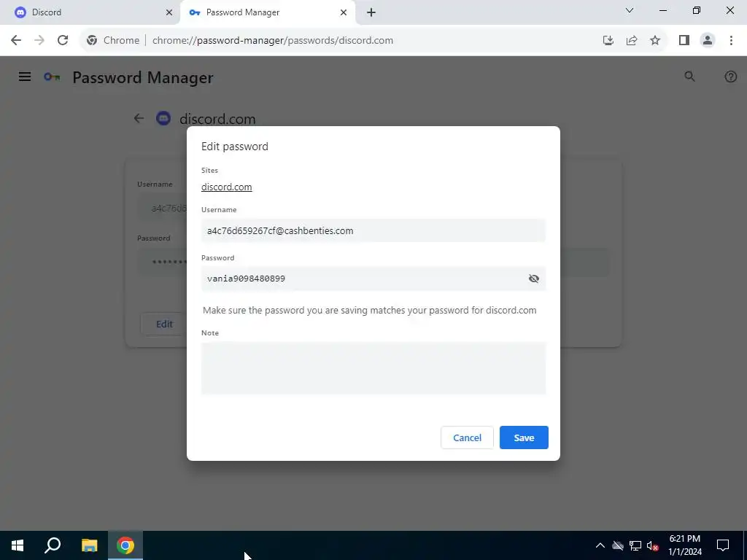Click Edit button on password card

click(164, 324)
